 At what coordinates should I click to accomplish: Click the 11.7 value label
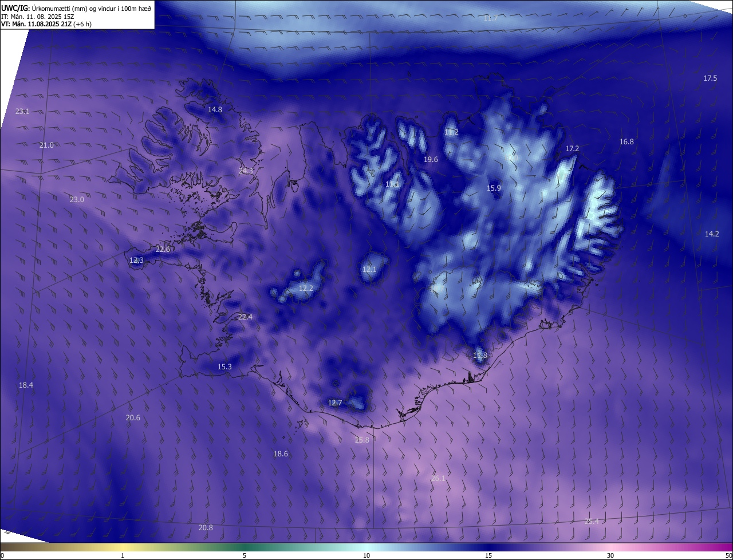(x=491, y=18)
